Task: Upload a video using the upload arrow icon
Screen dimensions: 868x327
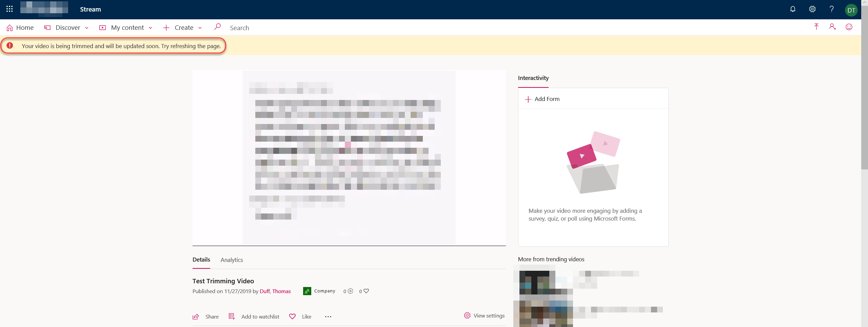Action: [x=816, y=27]
